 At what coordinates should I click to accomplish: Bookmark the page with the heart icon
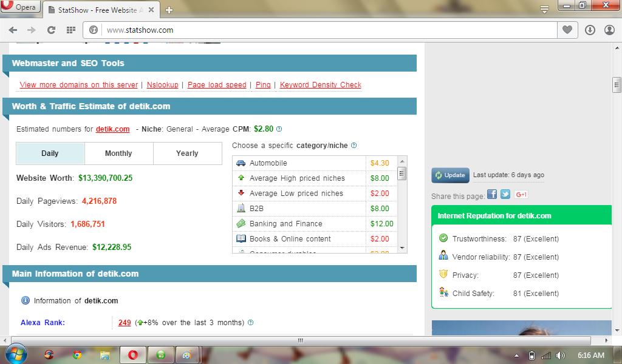point(567,30)
